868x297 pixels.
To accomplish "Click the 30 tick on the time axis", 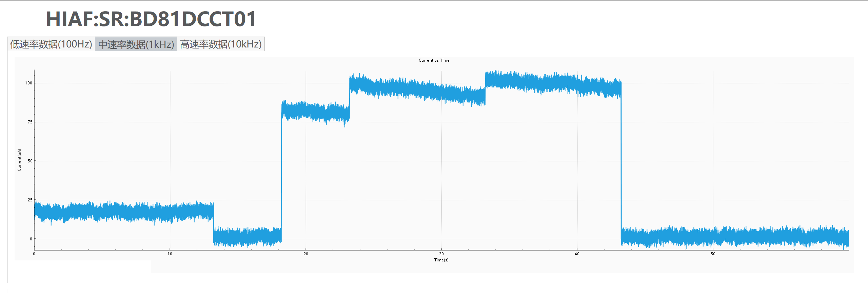I will click(441, 254).
